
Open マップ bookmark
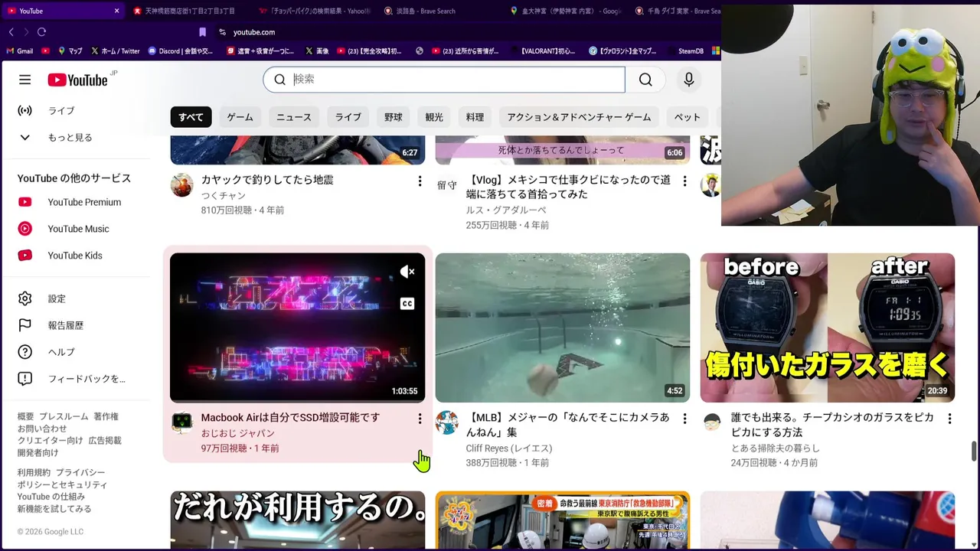tap(70, 51)
